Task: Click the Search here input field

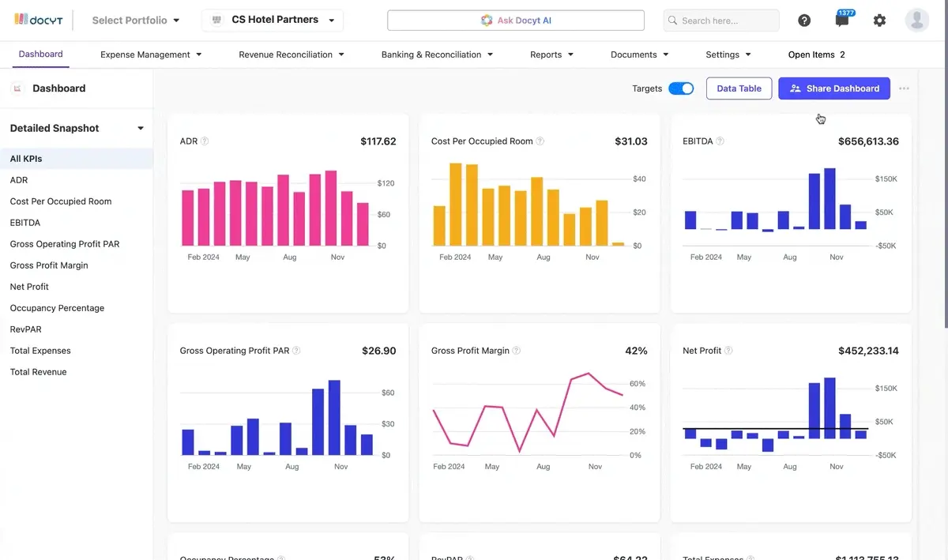Action: (x=721, y=21)
